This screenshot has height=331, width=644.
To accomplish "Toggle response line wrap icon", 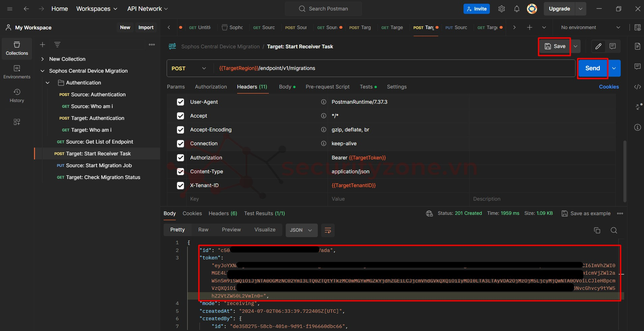I will [x=328, y=230].
